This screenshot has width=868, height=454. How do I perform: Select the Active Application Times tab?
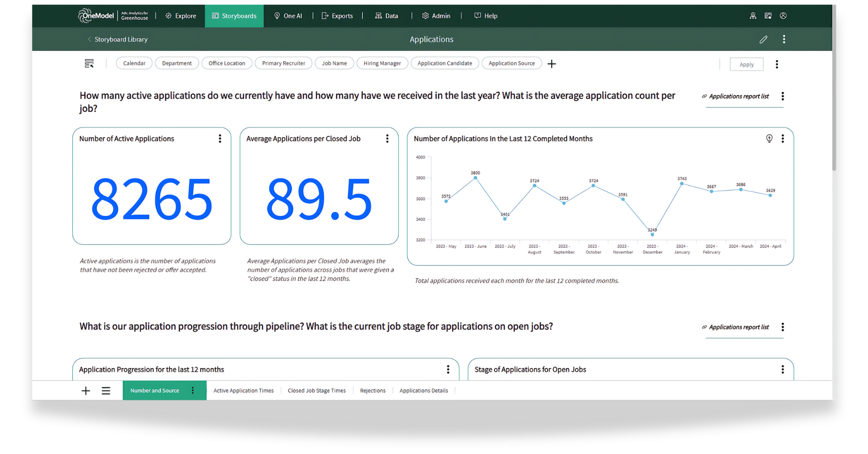coord(243,391)
